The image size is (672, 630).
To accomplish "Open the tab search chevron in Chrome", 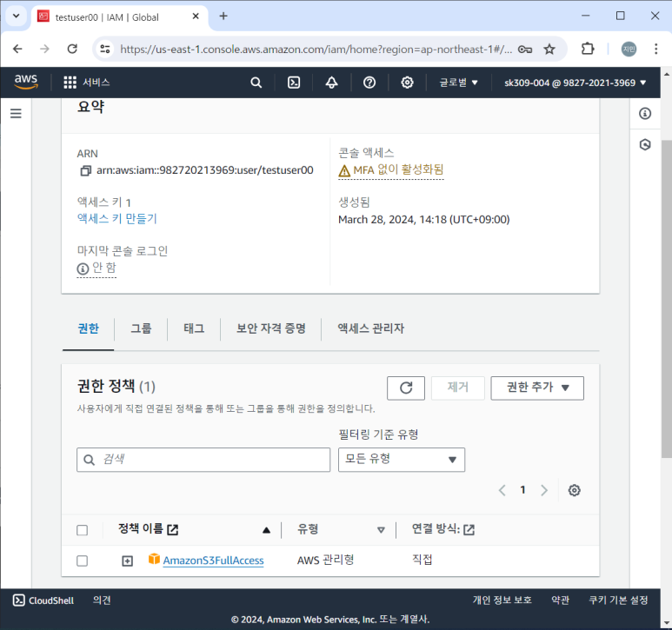I will [x=17, y=17].
